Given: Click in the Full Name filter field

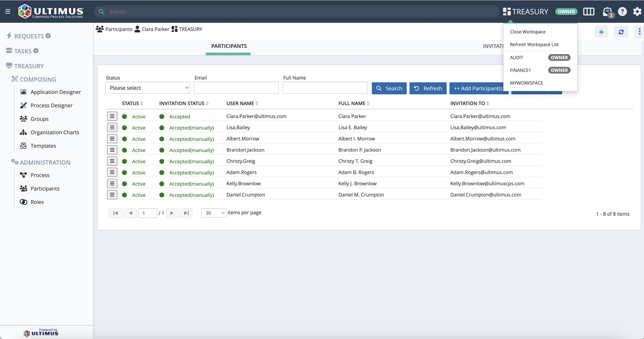Looking at the screenshot, I should 325,88.
